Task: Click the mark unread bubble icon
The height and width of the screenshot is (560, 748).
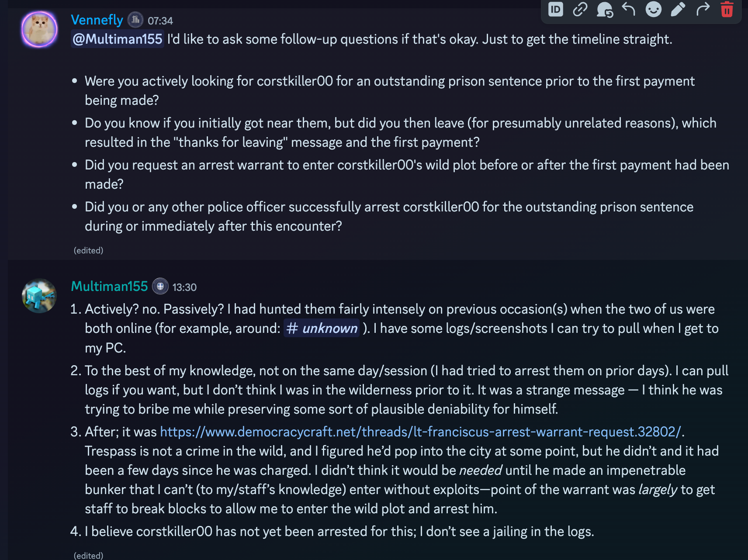Action: pos(605,9)
